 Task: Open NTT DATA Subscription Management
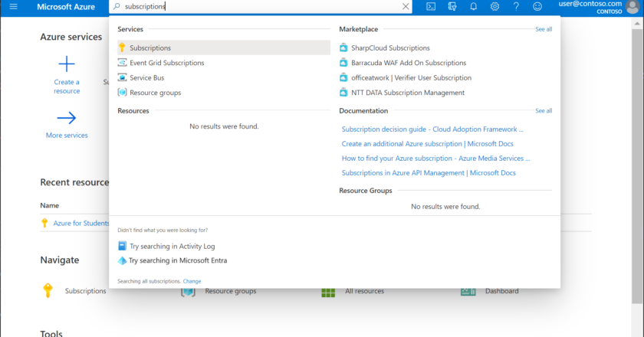point(408,93)
